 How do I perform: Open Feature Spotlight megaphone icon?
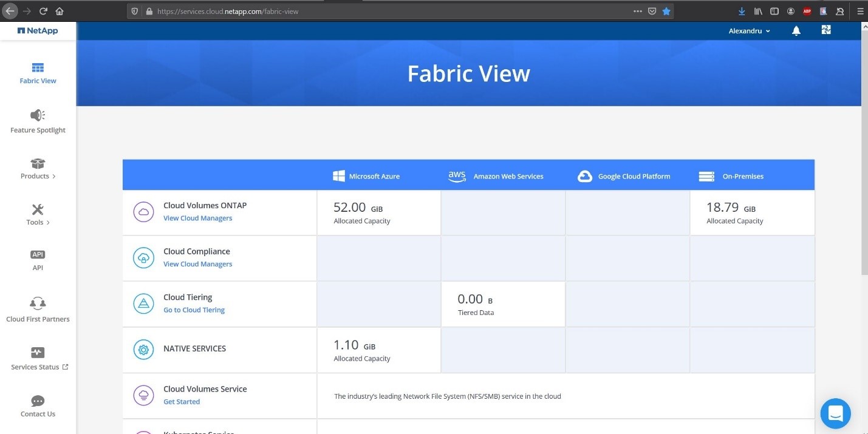point(38,115)
